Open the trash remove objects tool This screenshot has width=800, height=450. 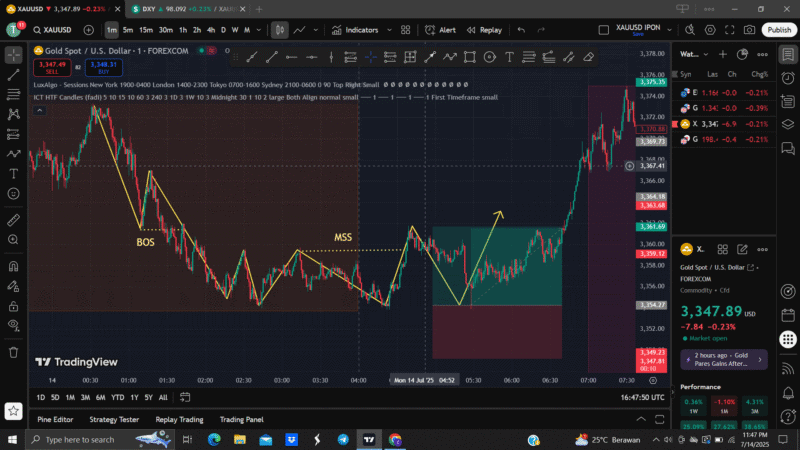[x=14, y=352]
